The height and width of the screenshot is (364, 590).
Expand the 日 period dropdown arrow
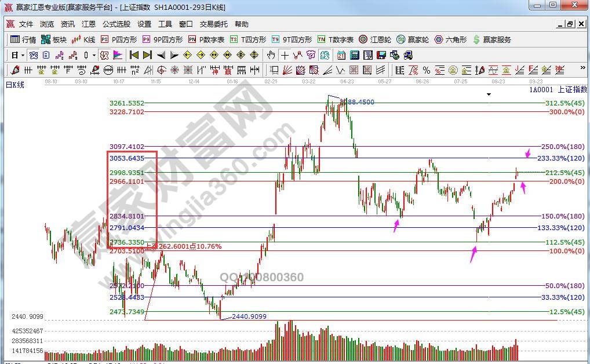pos(23,55)
